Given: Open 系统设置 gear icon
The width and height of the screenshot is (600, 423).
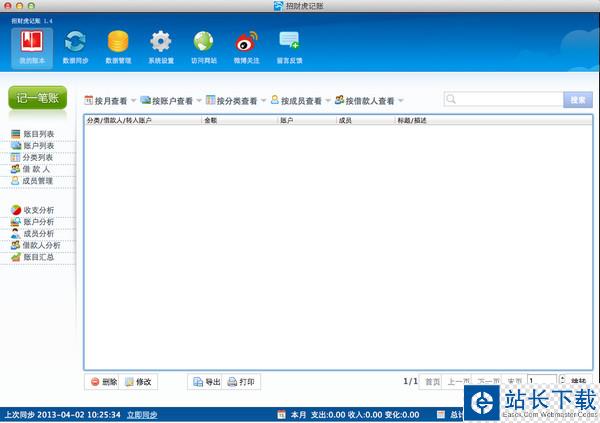Looking at the screenshot, I should tap(160, 43).
